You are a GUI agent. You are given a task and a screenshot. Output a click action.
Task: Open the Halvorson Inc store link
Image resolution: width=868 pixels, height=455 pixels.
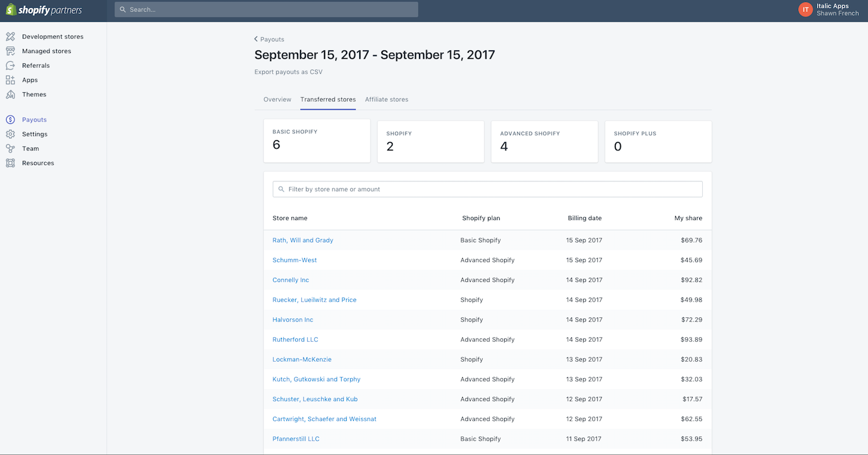(x=293, y=320)
